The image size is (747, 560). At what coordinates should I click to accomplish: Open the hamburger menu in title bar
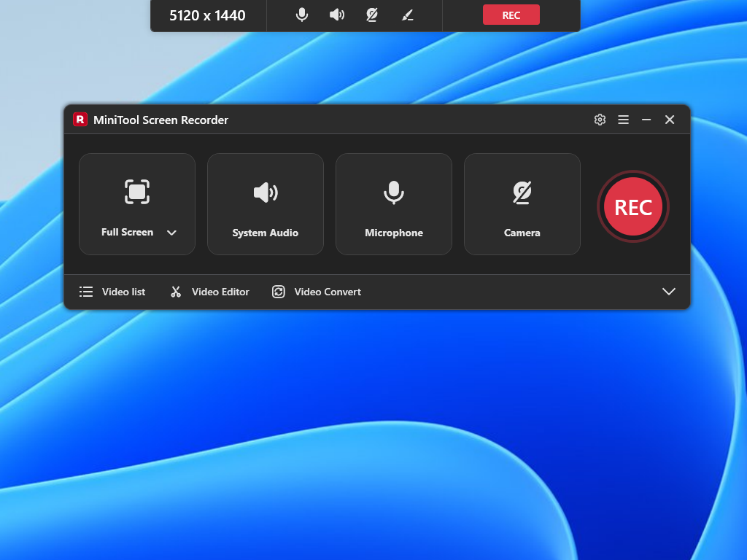[623, 120]
